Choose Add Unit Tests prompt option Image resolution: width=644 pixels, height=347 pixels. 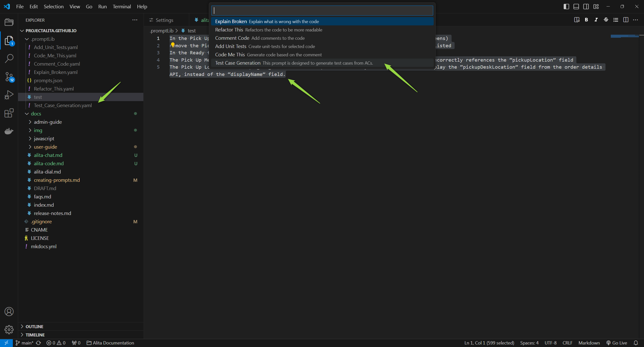click(322, 46)
